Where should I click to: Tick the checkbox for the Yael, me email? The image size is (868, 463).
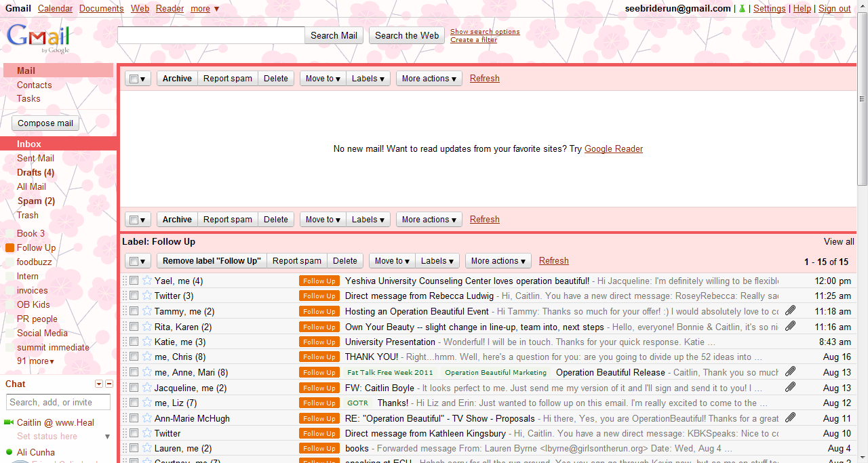[134, 281]
